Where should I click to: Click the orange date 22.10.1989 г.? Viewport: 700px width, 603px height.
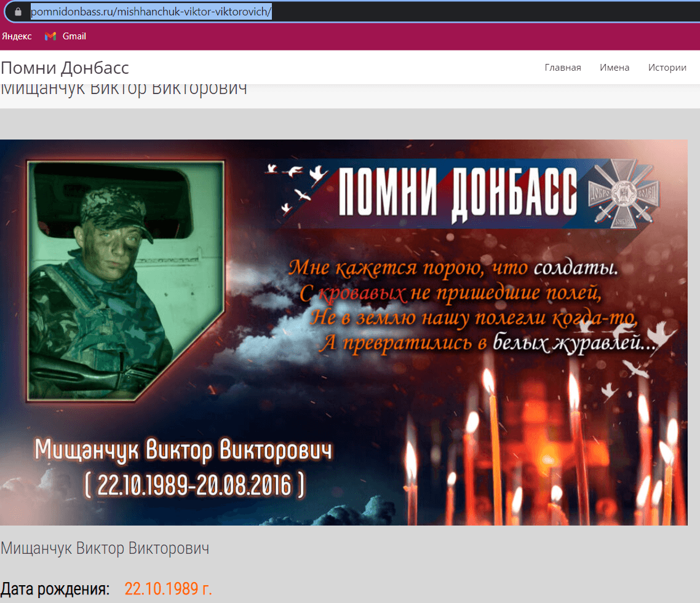coord(169,589)
